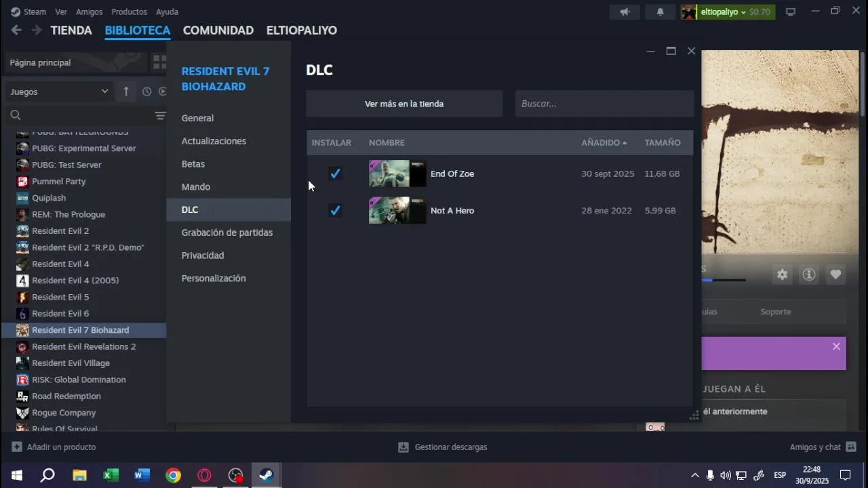Screen dimensions: 868x488
Task: Click the Gestionar descargas download icon
Action: click(403, 447)
